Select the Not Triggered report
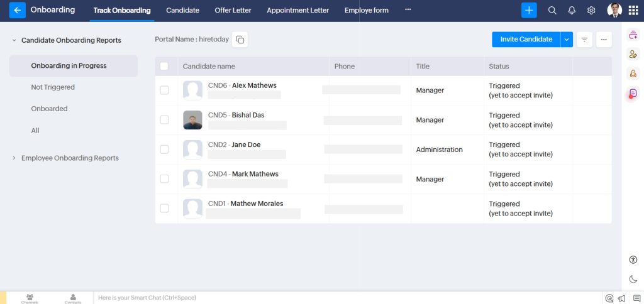This screenshot has width=644, height=304. [53, 87]
